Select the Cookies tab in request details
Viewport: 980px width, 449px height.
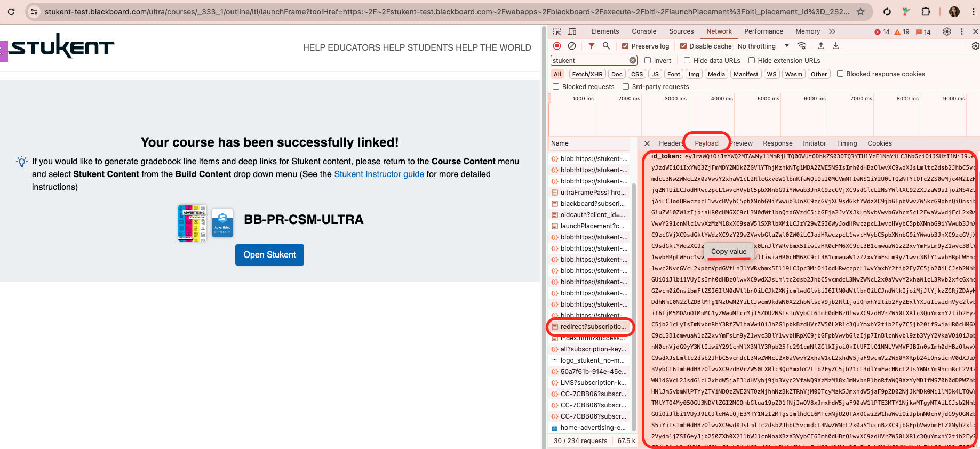[x=879, y=143]
